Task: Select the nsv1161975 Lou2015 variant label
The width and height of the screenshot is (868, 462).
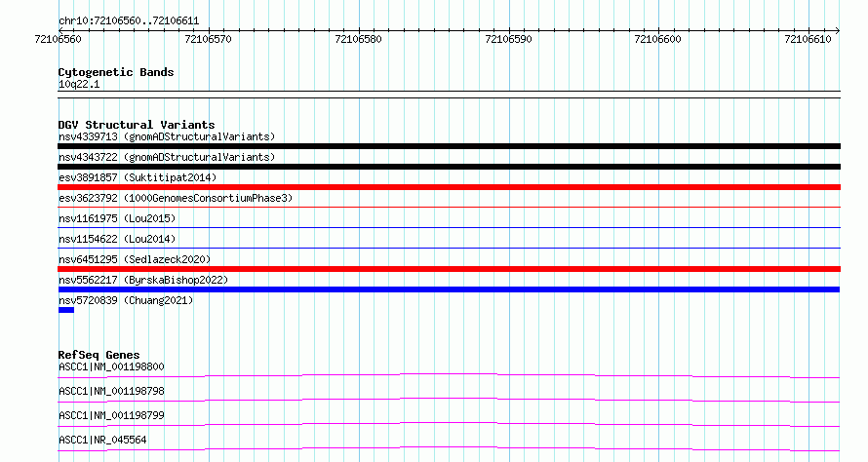Action: (x=117, y=218)
